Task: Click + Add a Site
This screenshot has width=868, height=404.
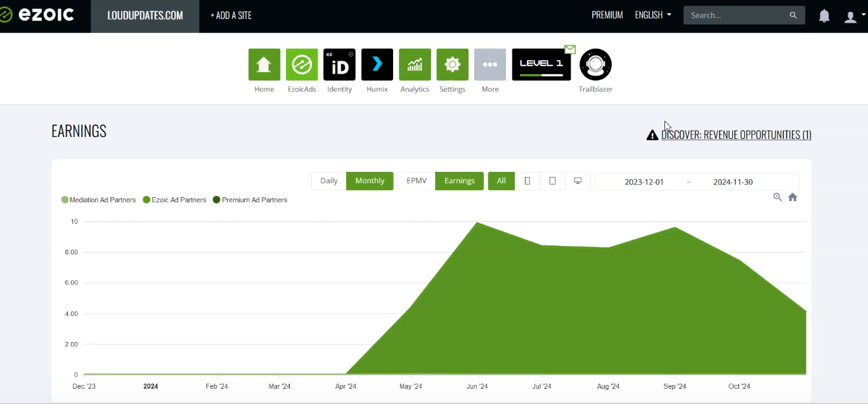Action: [x=231, y=16]
